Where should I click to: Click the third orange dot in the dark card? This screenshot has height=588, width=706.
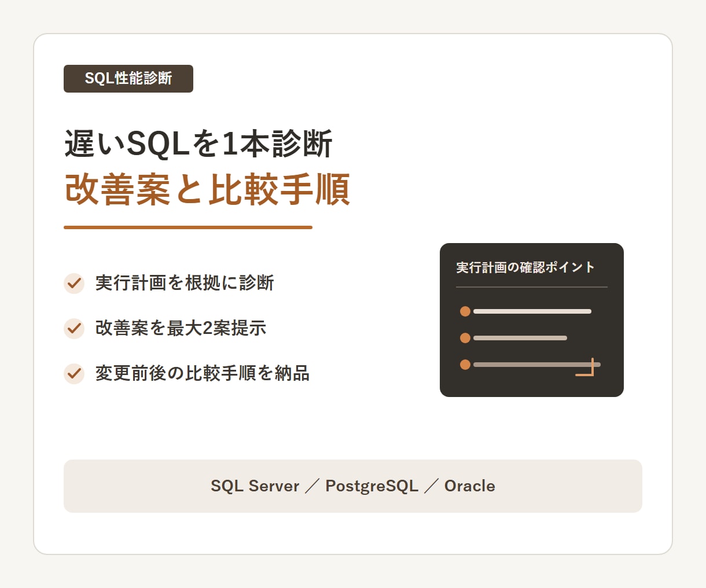coord(465,365)
